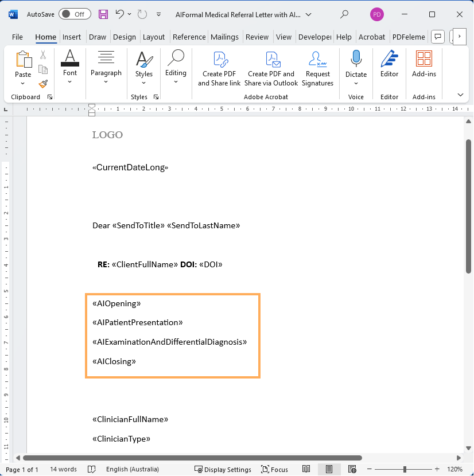The width and height of the screenshot is (474, 476).
Task: Open the Mailings tab
Action: pos(224,37)
